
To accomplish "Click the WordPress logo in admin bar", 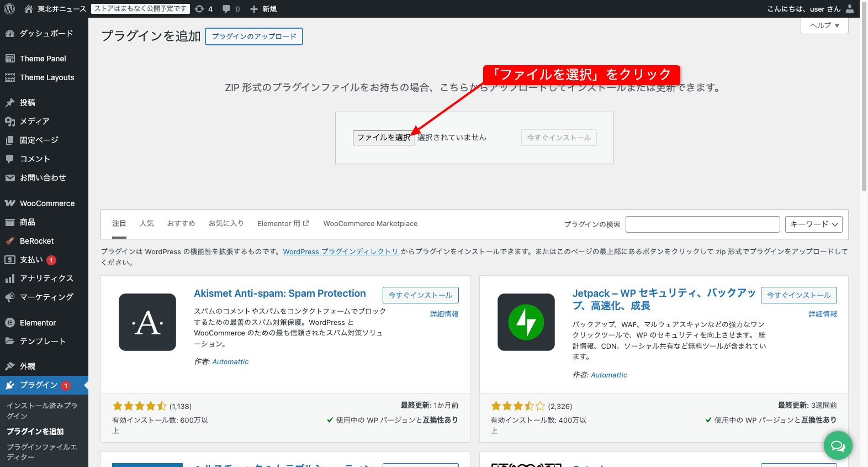I will click(9, 9).
